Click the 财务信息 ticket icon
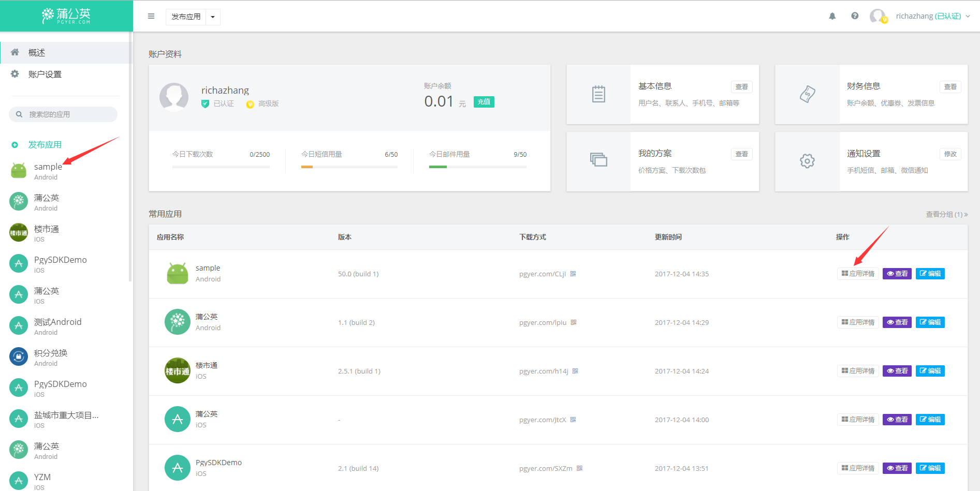980x491 pixels. (807, 94)
